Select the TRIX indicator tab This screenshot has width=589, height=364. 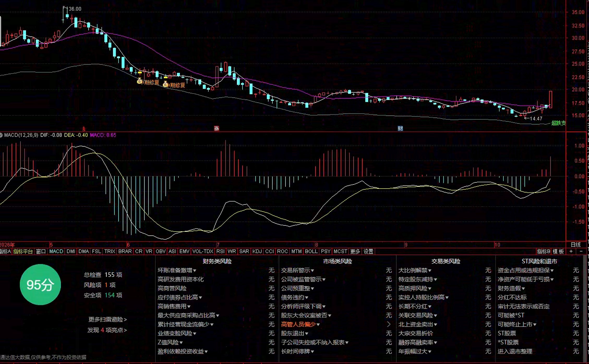[110, 251]
